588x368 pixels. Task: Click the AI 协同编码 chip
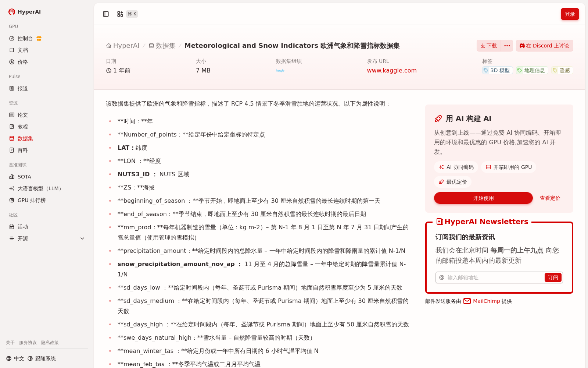(456, 167)
